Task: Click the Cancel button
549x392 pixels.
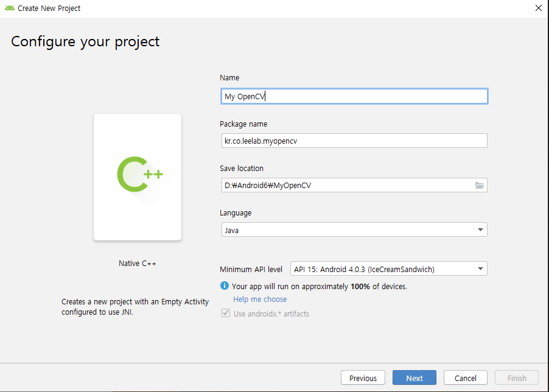Action: (465, 378)
